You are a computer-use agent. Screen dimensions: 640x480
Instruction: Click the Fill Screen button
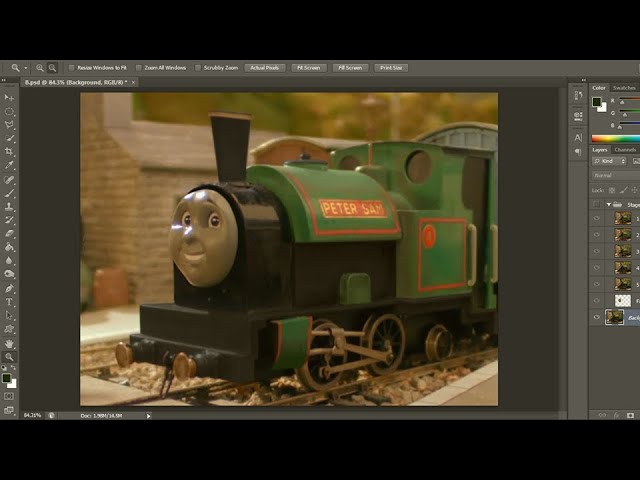point(350,68)
